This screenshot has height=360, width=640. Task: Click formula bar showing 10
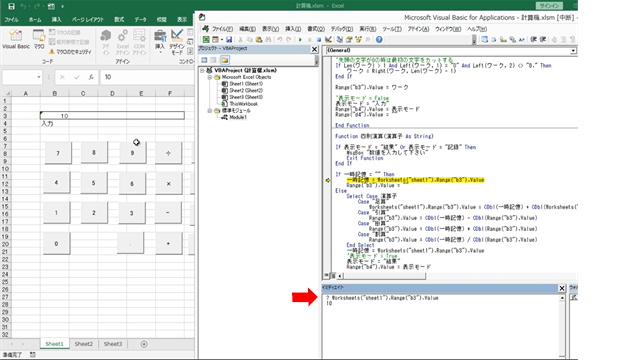(147, 77)
